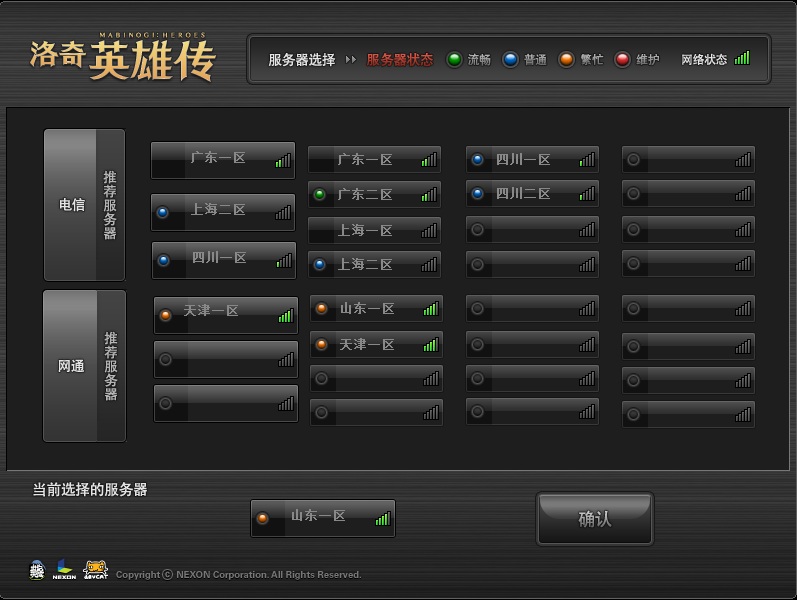The width and height of the screenshot is (797, 600).
Task: Click the 服务器状态 red label in header
Action: pos(400,60)
